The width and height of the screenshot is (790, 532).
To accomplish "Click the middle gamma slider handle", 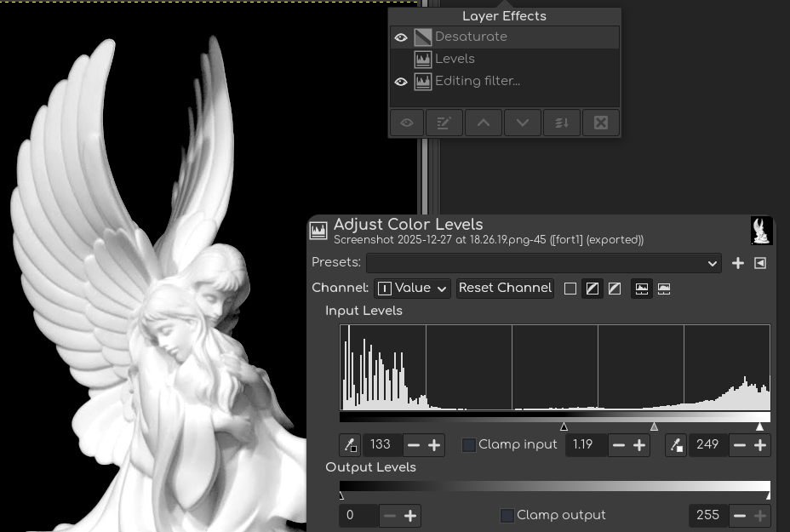I will pos(654,426).
